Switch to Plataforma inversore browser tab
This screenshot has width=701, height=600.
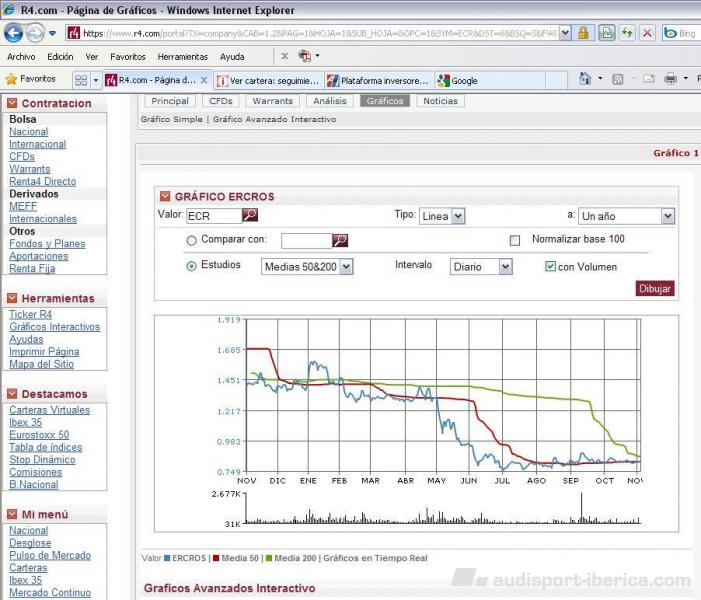click(x=379, y=81)
